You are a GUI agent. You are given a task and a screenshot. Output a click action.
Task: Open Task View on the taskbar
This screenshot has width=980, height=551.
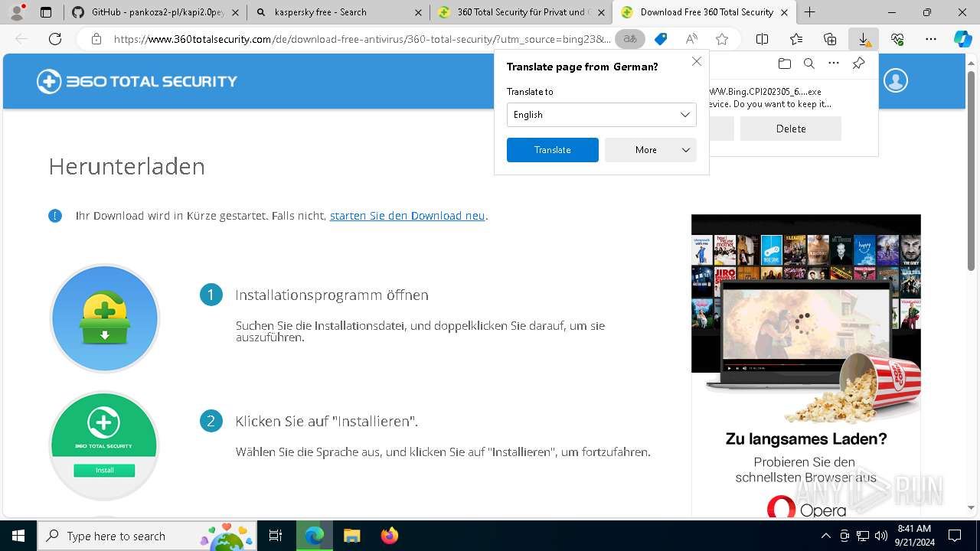point(276,536)
